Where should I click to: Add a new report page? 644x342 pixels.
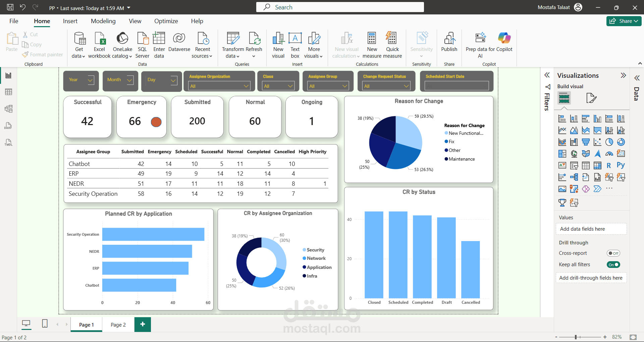point(143,324)
